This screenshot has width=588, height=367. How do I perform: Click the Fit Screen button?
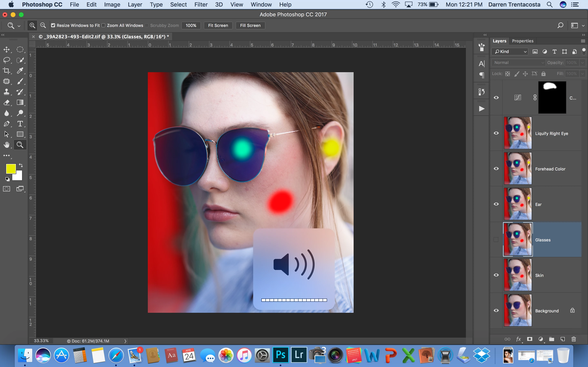tap(218, 25)
